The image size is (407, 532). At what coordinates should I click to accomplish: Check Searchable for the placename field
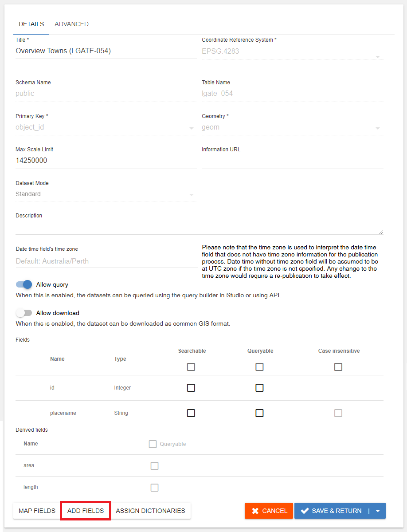pos(191,413)
